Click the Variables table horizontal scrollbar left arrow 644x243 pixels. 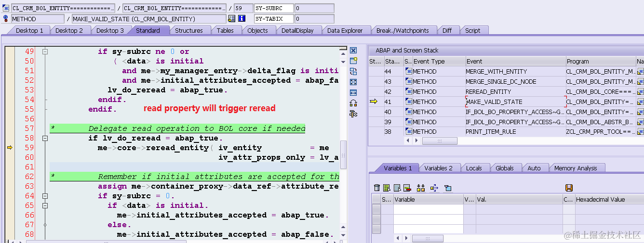click(398, 238)
